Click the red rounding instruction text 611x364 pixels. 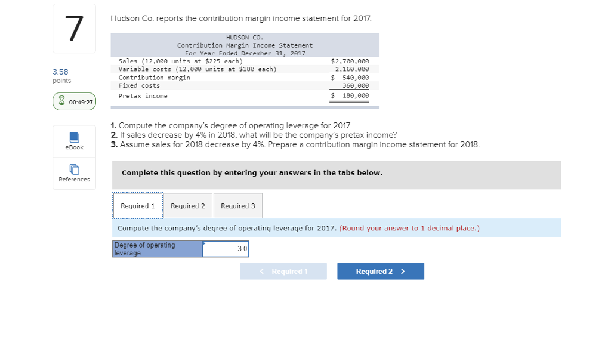click(409, 228)
